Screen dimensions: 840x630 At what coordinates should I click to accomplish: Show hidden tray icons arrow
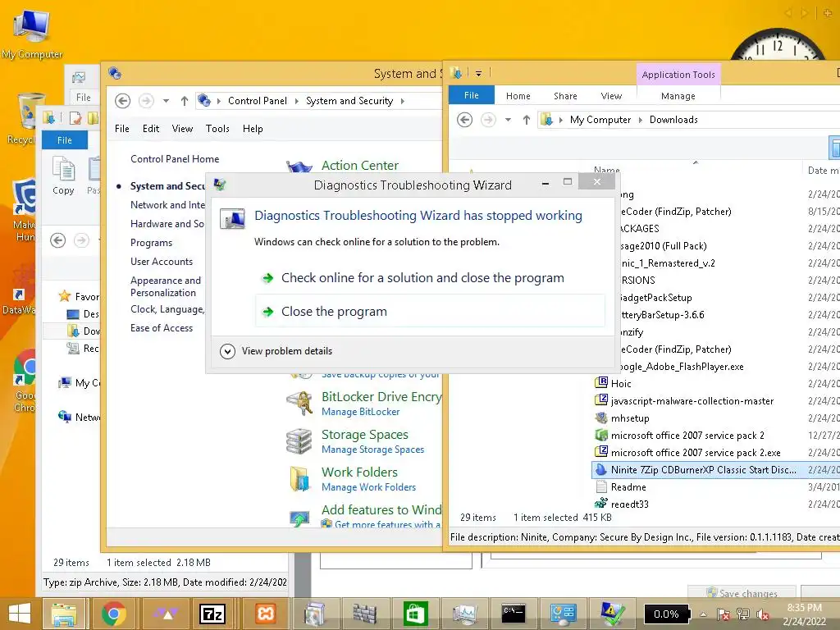703,614
